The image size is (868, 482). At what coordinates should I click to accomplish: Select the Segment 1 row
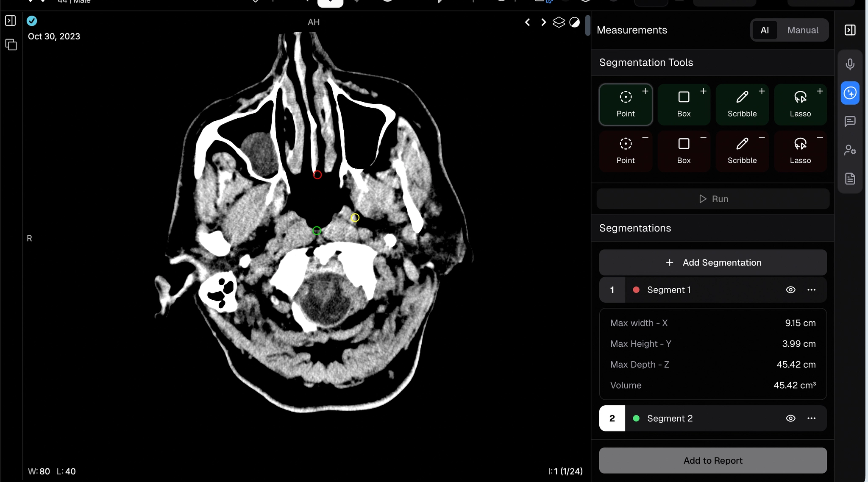pyautogui.click(x=713, y=290)
